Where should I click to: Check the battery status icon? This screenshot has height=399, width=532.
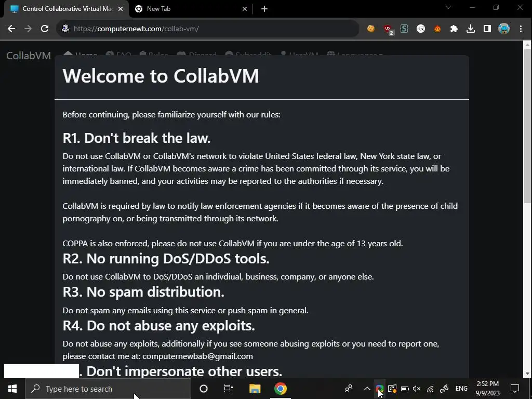coord(404,389)
